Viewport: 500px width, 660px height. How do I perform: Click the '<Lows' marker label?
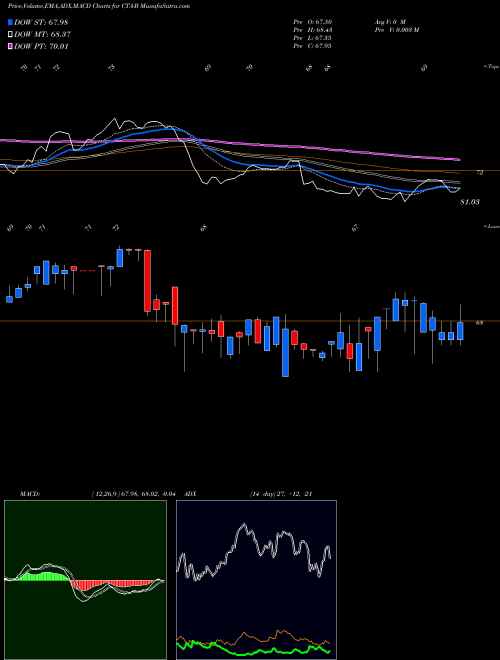click(492, 226)
